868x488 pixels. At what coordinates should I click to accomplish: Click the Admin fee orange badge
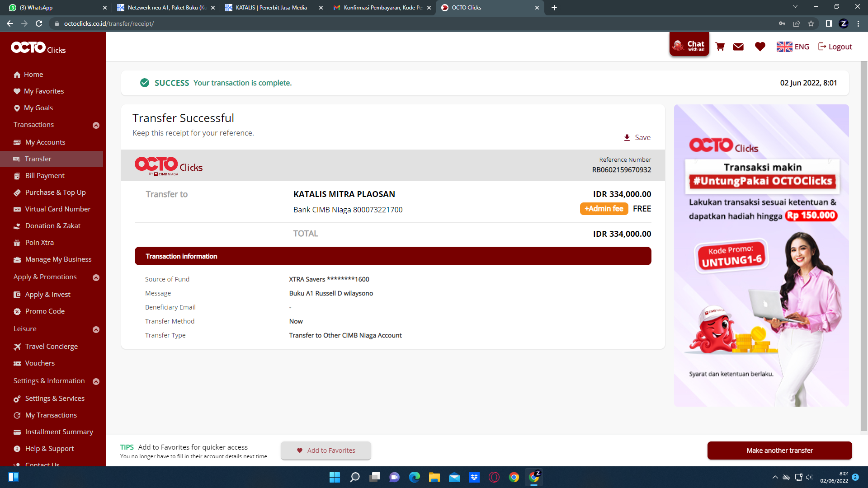pos(604,209)
